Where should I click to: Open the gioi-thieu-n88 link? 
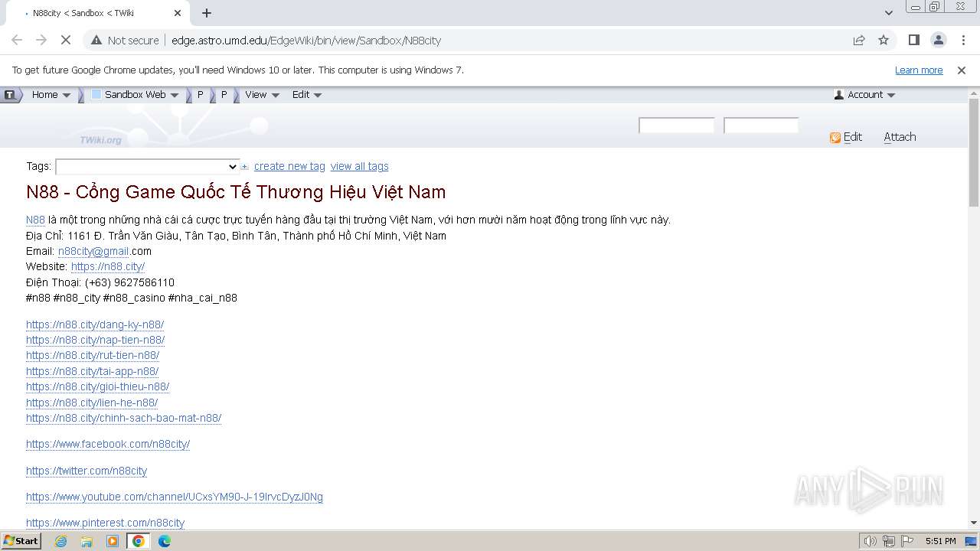coord(97,386)
